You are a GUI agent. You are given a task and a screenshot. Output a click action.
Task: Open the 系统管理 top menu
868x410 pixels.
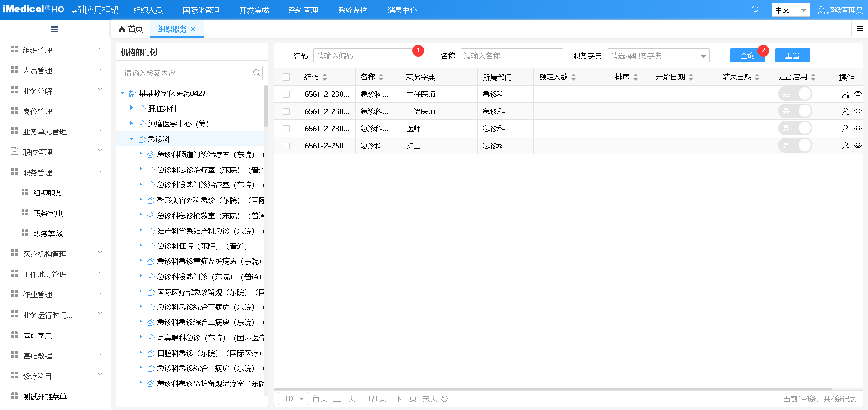coord(303,10)
